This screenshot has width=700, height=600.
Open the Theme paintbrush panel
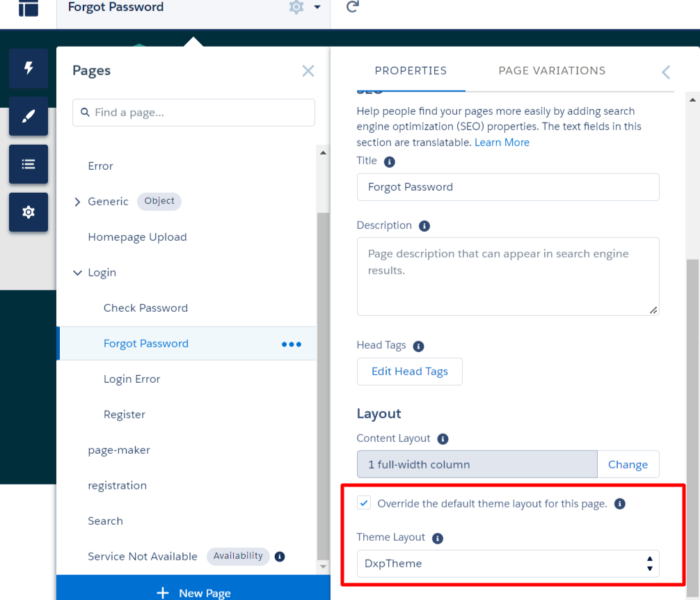coord(29,116)
